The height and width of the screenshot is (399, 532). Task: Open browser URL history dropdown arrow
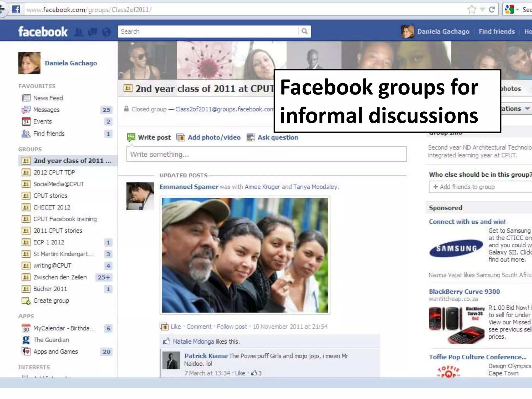(x=482, y=10)
